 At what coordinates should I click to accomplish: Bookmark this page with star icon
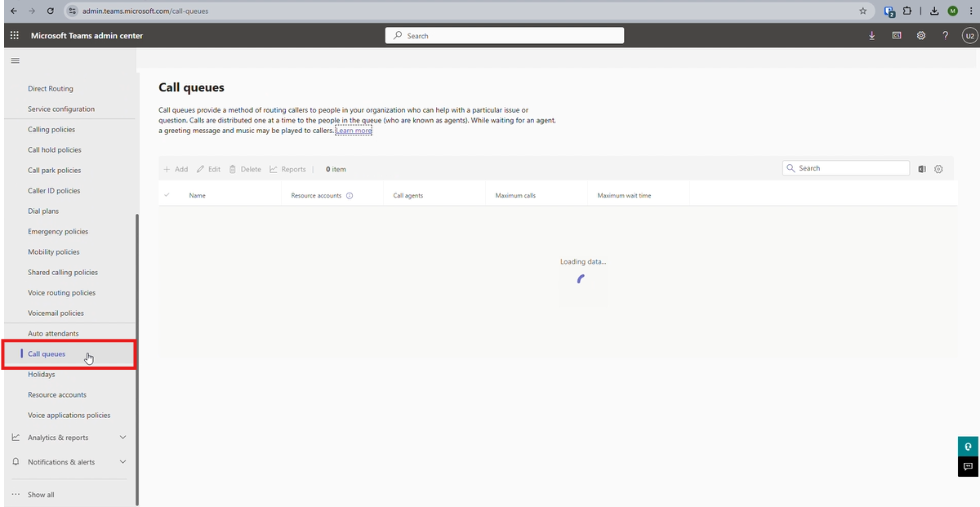point(863,11)
